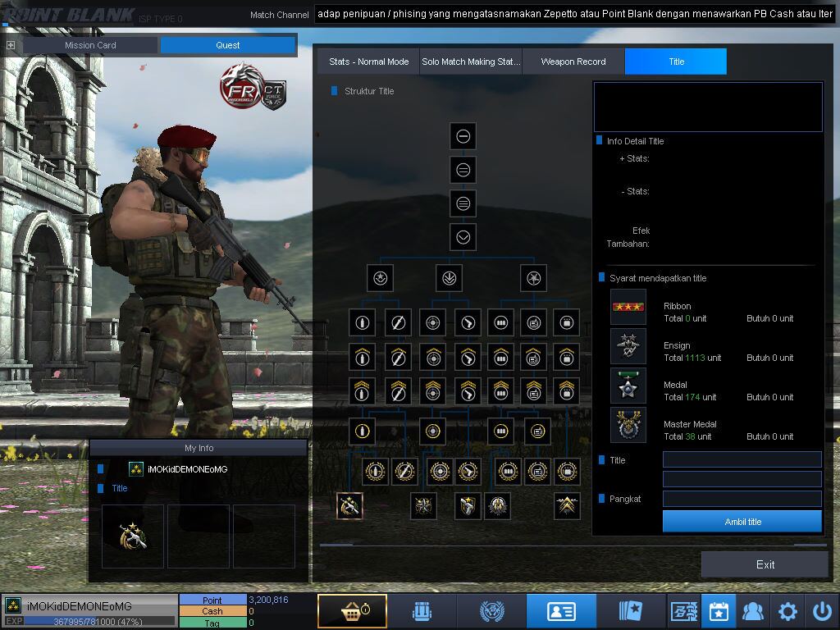This screenshot has width=840, height=630.
Task: Select the gold-ringed crosshair title icon
Action: 433,431
